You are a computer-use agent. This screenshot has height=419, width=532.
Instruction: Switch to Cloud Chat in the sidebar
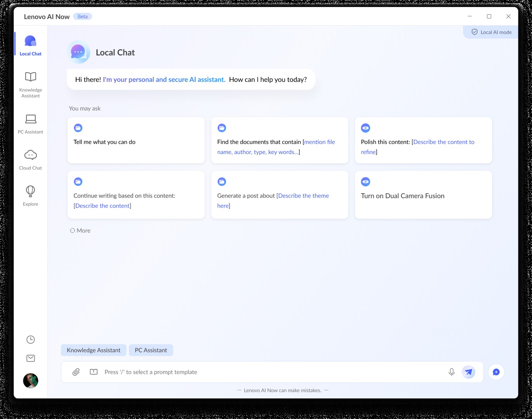pos(31,160)
